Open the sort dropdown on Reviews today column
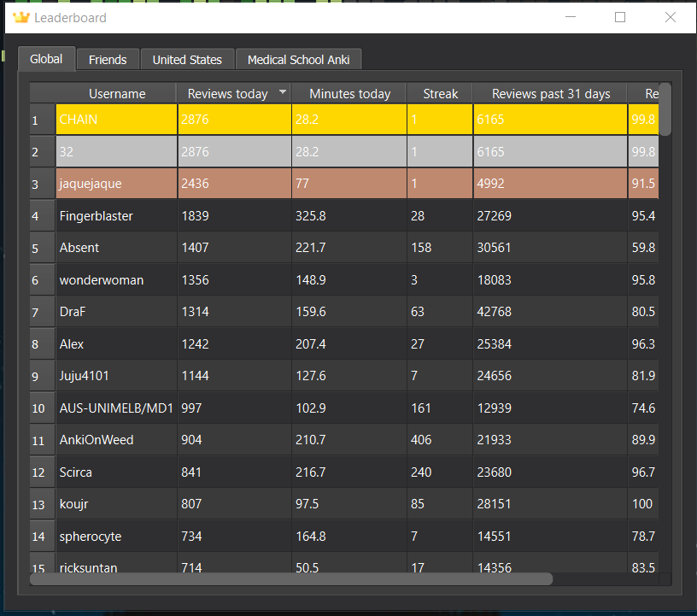 click(282, 93)
